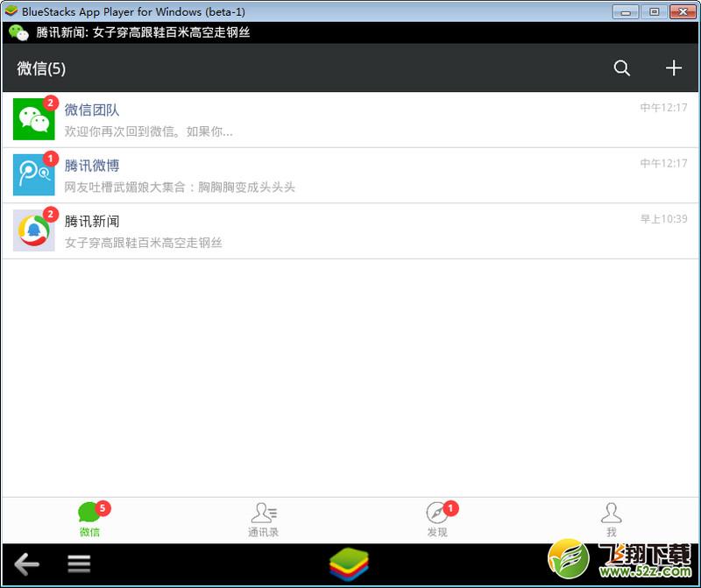Click the 早上10:39 timestamp
The width and height of the screenshot is (701, 588).
coord(663,219)
